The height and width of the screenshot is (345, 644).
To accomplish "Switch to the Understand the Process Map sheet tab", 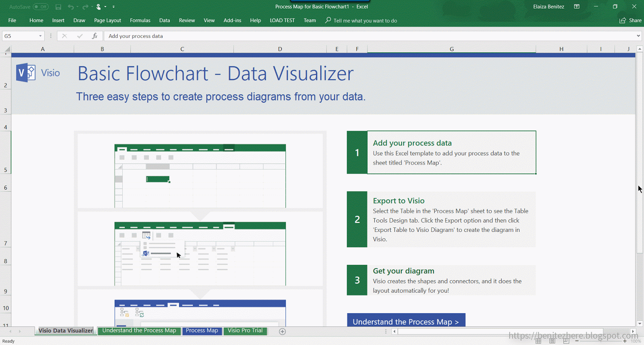I will point(139,331).
